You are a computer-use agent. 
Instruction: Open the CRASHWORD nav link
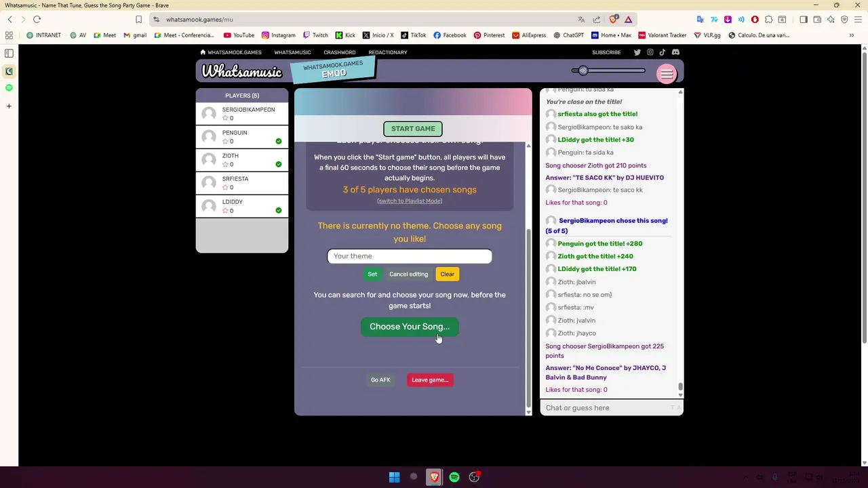[x=339, y=52]
